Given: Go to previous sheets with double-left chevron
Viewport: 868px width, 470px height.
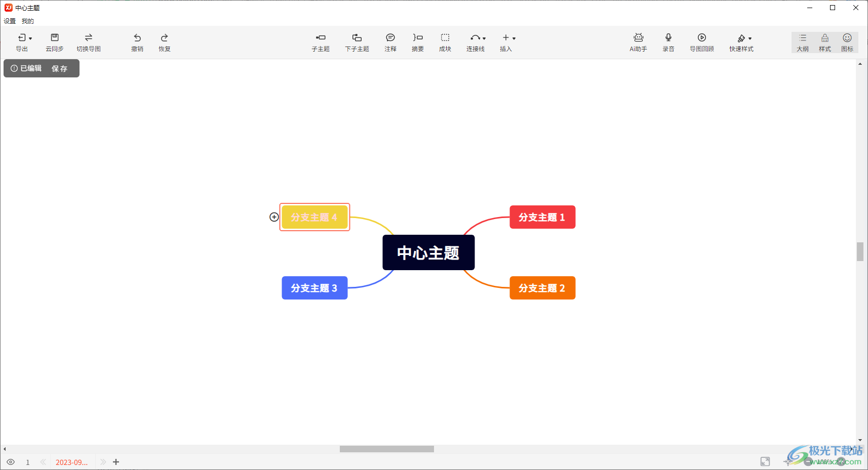Looking at the screenshot, I should pyautogui.click(x=43, y=462).
